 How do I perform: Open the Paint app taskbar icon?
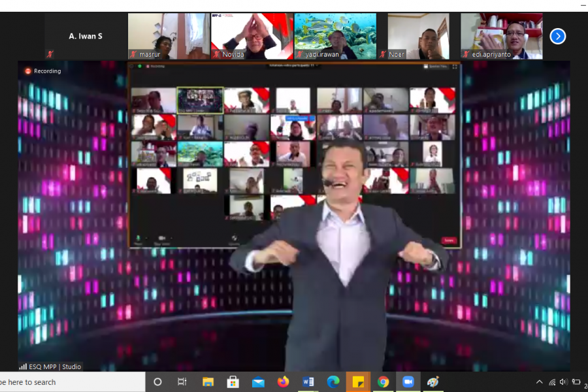(433, 382)
